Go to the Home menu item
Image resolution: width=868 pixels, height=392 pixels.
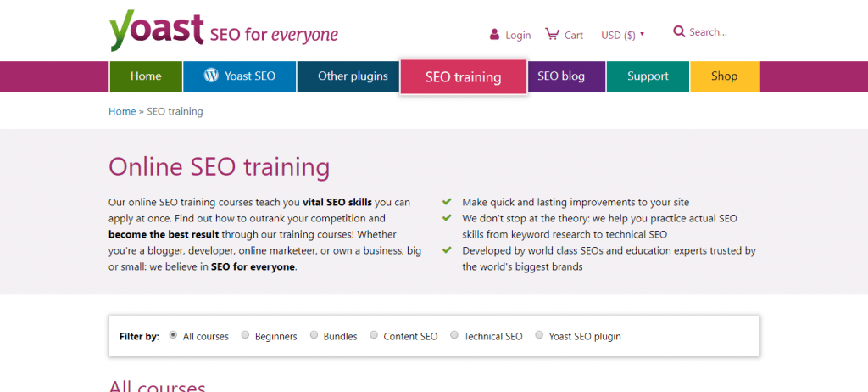[x=146, y=76]
